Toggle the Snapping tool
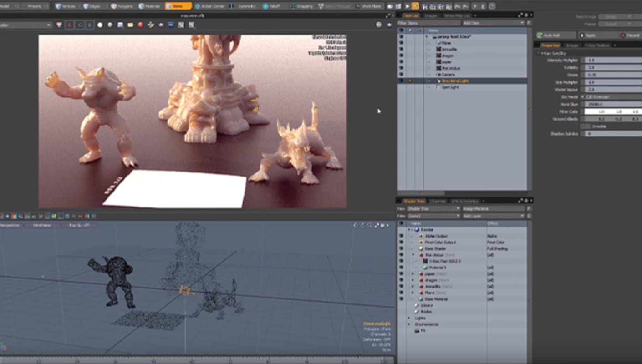 (302, 6)
